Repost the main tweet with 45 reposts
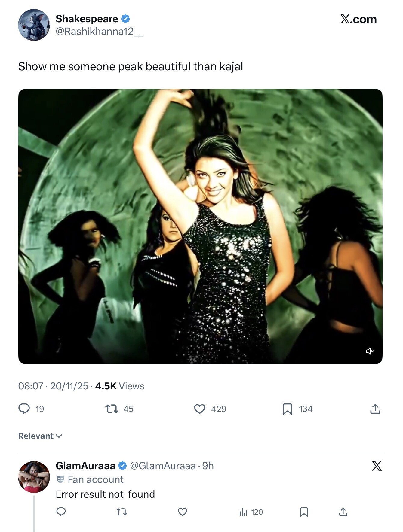 [112, 409]
